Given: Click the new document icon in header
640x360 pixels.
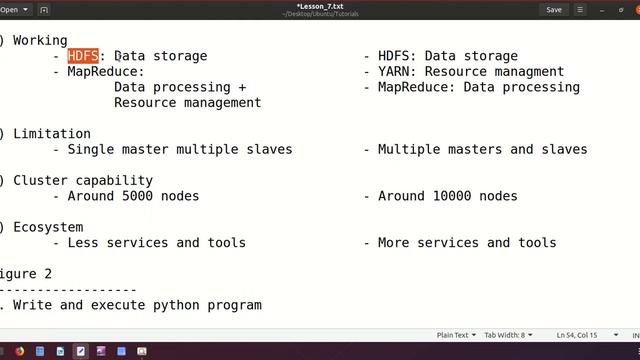Looking at the screenshot, I should point(44,9).
